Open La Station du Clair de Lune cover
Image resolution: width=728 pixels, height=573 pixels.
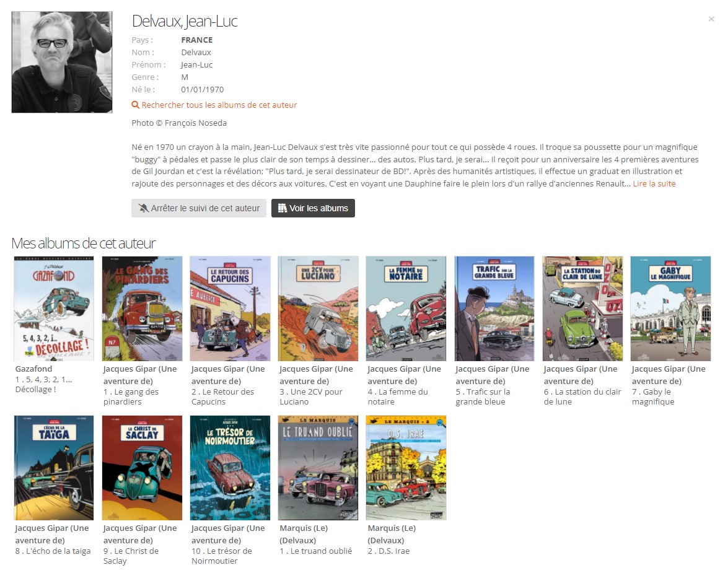[x=582, y=308]
